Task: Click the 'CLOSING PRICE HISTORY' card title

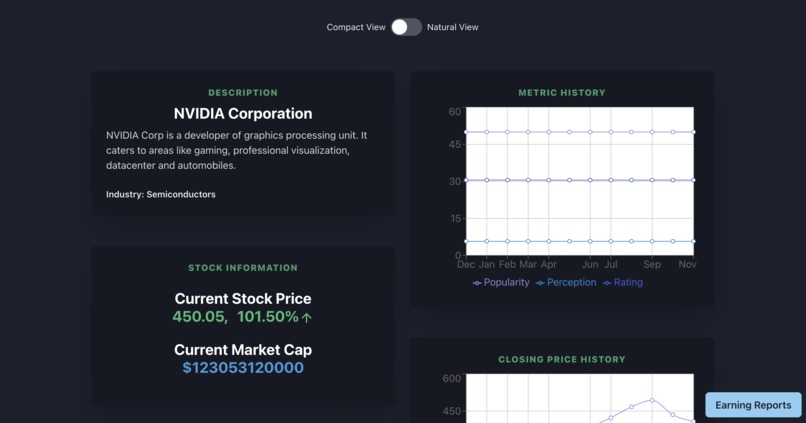Action: 562,360
